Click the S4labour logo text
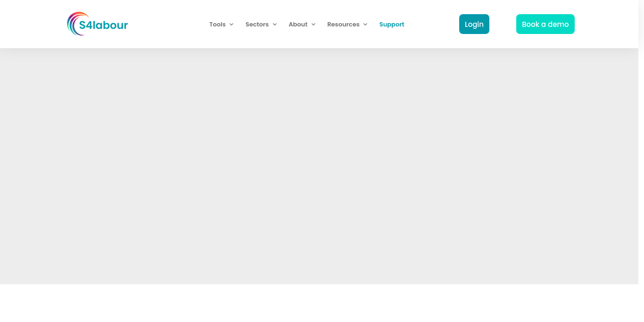644x322 pixels. 104,25
